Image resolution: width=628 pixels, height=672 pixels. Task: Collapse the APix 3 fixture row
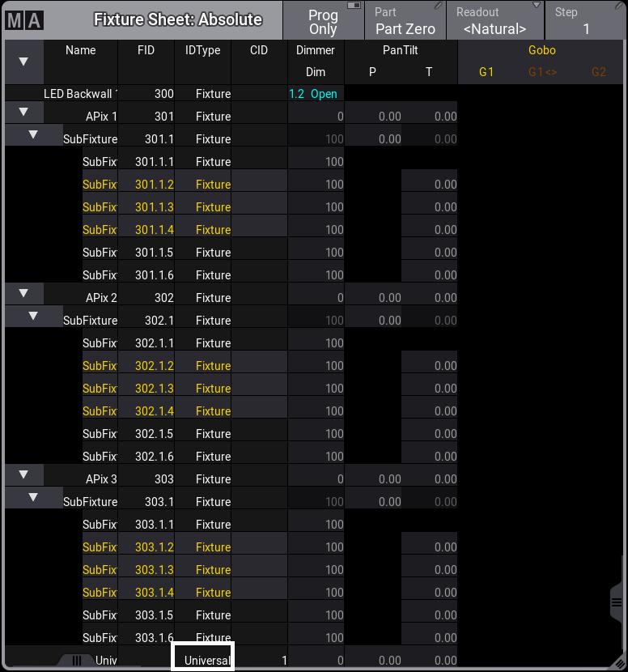(23, 474)
